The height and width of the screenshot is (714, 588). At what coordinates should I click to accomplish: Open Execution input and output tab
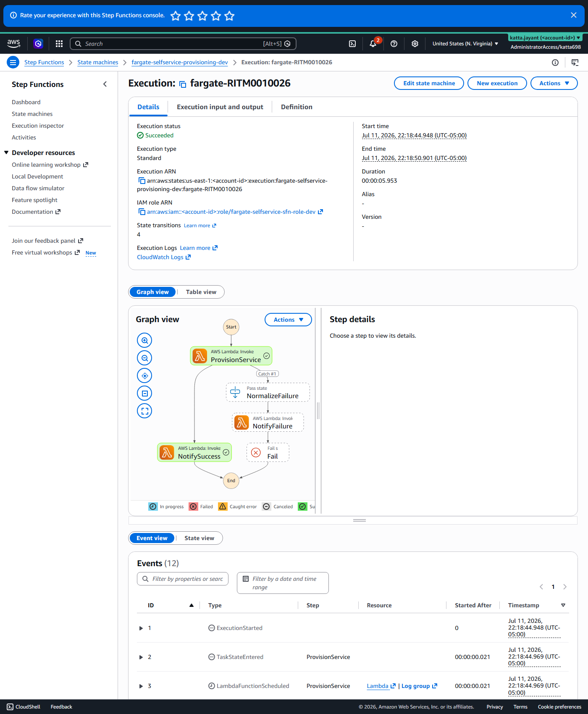220,107
